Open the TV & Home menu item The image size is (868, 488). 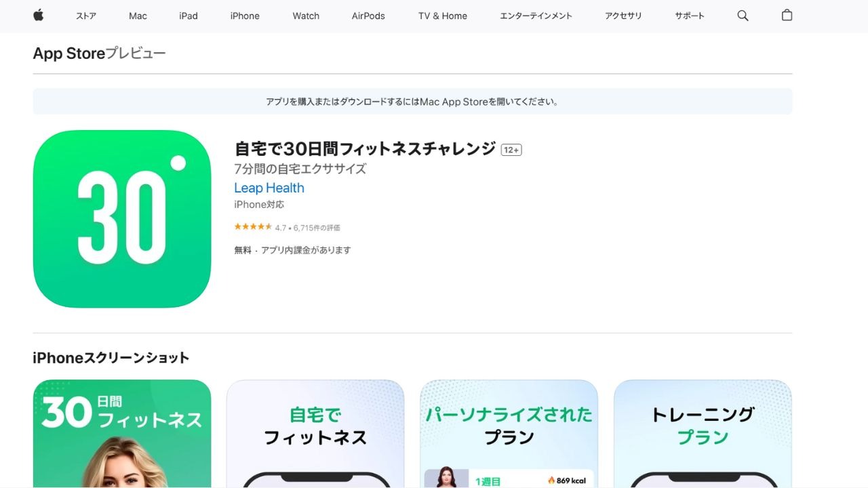pyautogui.click(x=443, y=16)
